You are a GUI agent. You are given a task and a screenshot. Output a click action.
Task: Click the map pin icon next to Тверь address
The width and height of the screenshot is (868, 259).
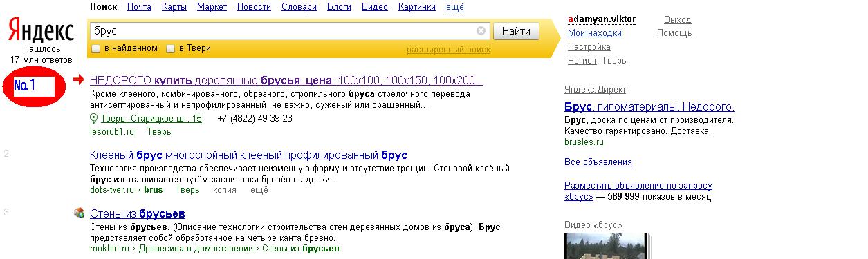pos(94,119)
